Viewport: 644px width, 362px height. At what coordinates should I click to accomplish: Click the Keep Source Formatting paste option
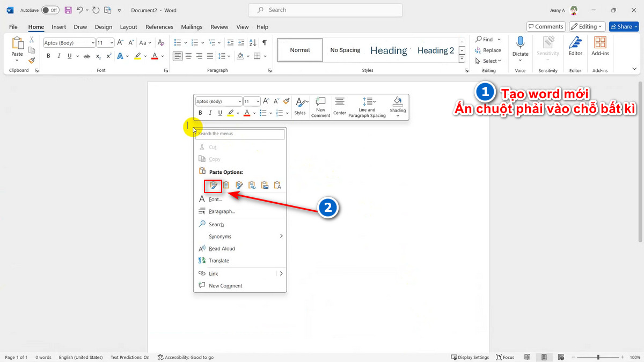pos(213,185)
